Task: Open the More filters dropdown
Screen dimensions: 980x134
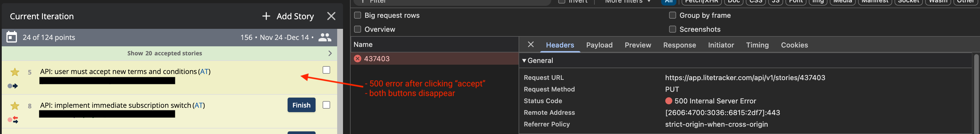Action: [x=628, y=1]
